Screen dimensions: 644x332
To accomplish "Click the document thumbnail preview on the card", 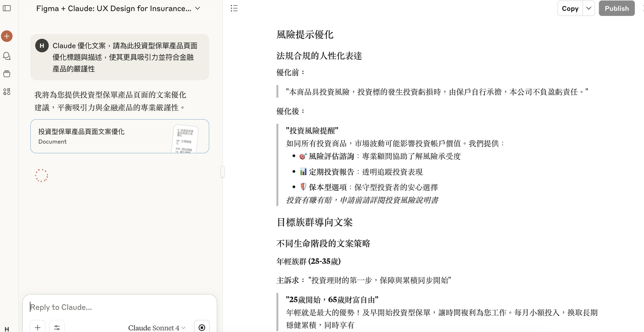I will pyautogui.click(x=185, y=139).
